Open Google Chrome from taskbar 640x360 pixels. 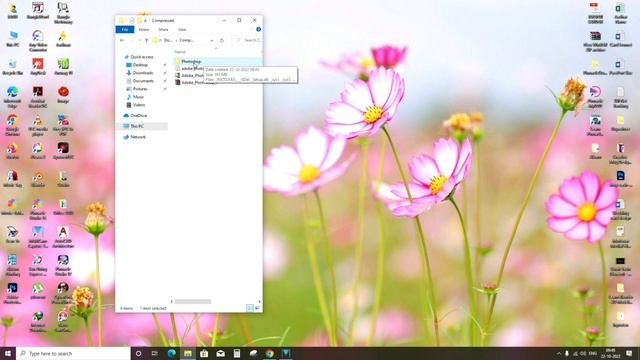tap(269, 353)
